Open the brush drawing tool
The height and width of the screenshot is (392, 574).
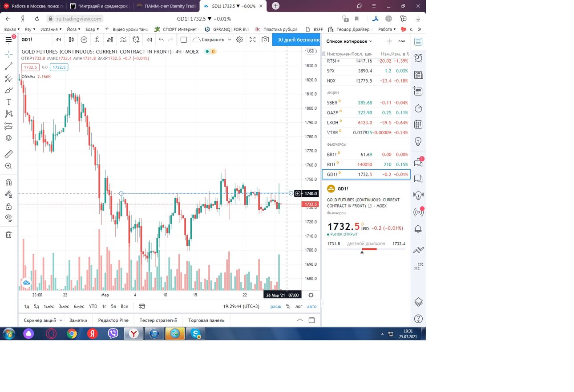pyautogui.click(x=8, y=90)
